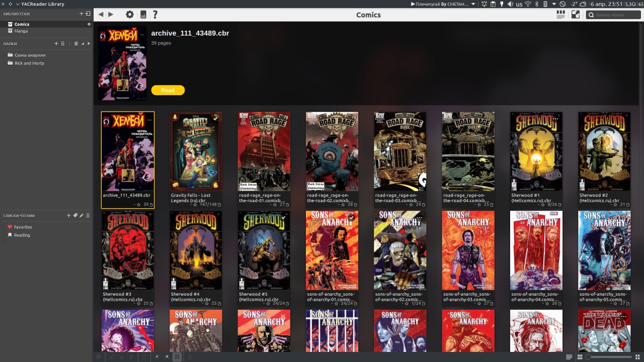The width and height of the screenshot is (644, 362).
Task: Select Gravity Falls Lost Legends cover
Action: tap(196, 152)
